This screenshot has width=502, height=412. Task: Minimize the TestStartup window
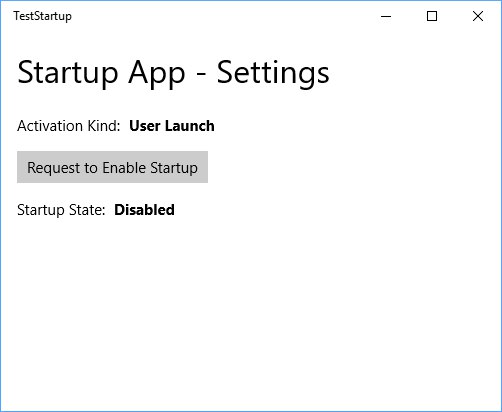(386, 16)
